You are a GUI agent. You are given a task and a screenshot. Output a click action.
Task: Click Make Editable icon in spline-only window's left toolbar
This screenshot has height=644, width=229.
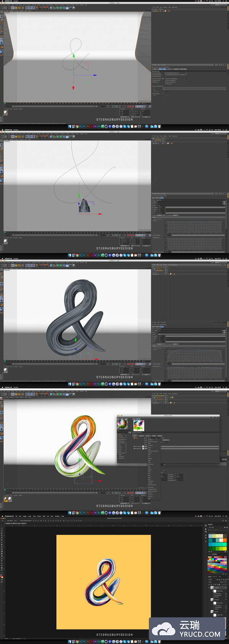tap(2, 12)
